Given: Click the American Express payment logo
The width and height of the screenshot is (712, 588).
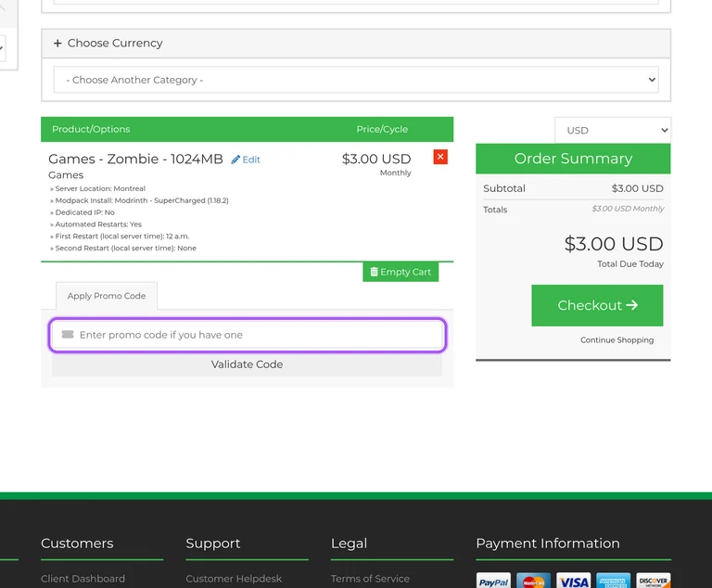Looking at the screenshot, I should tap(613, 581).
